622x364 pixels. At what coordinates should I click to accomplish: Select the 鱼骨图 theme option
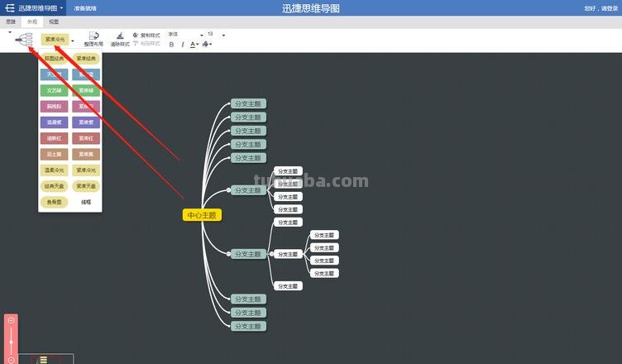pyautogui.click(x=55, y=201)
